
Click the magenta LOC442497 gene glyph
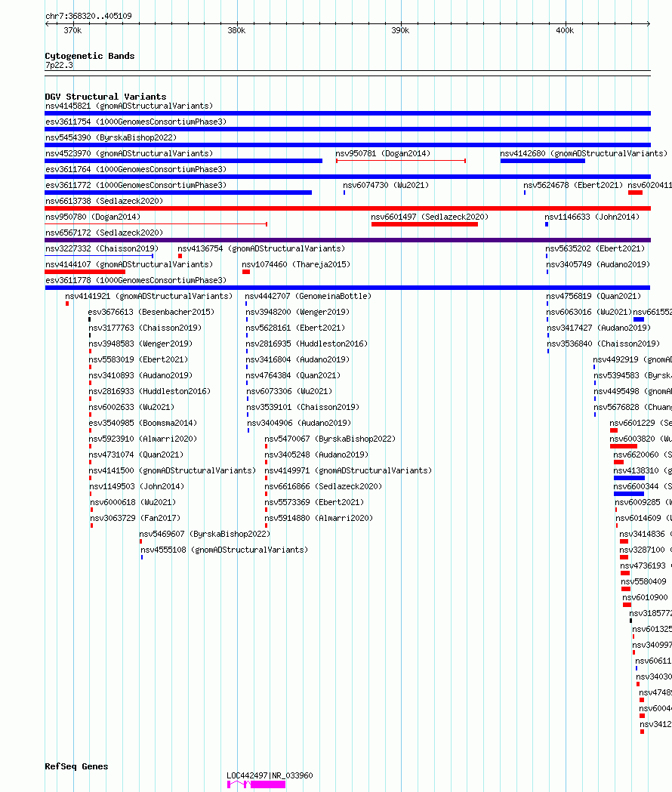tap(256, 784)
